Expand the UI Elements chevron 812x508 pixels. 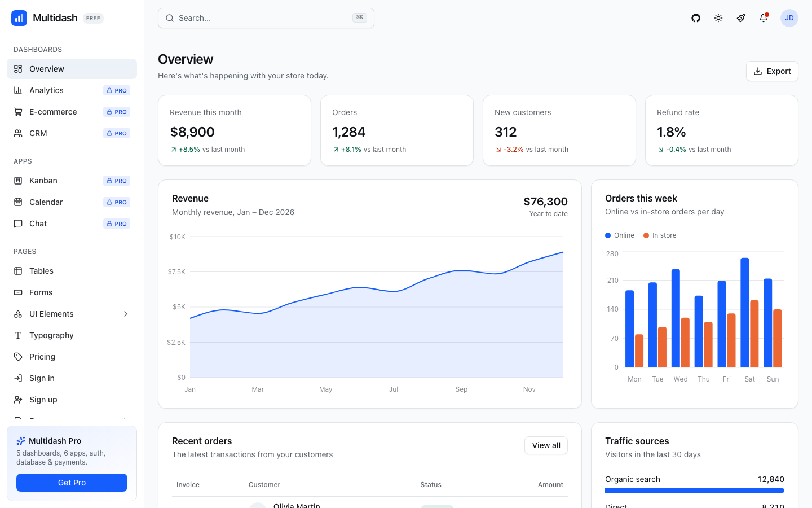pyautogui.click(x=126, y=314)
